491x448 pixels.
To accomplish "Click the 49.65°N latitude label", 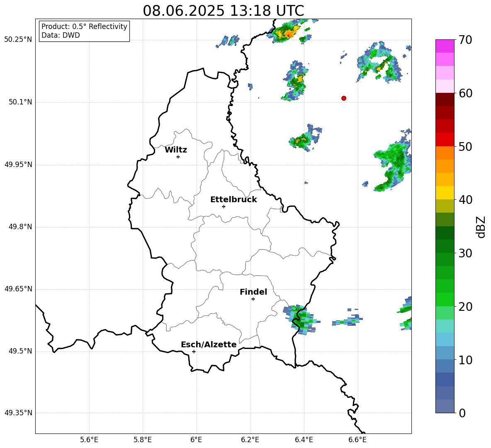I will click(18, 289).
